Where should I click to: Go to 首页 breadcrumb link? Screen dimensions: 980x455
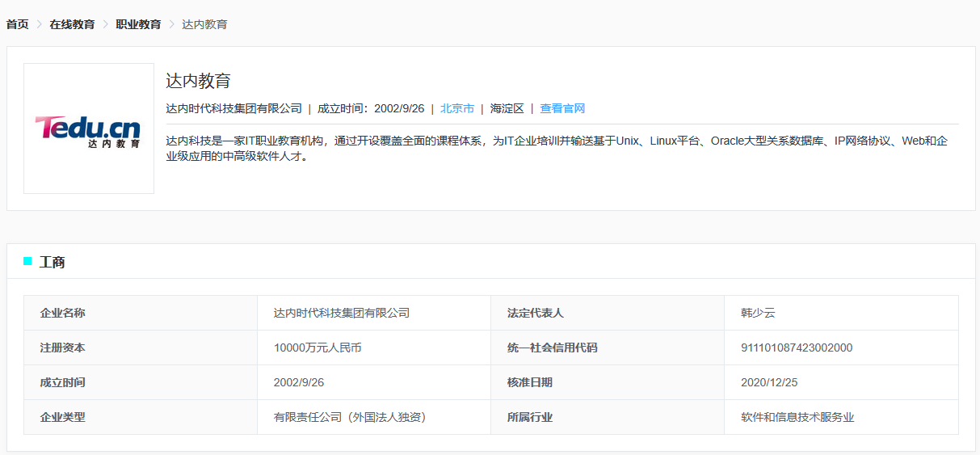click(17, 24)
